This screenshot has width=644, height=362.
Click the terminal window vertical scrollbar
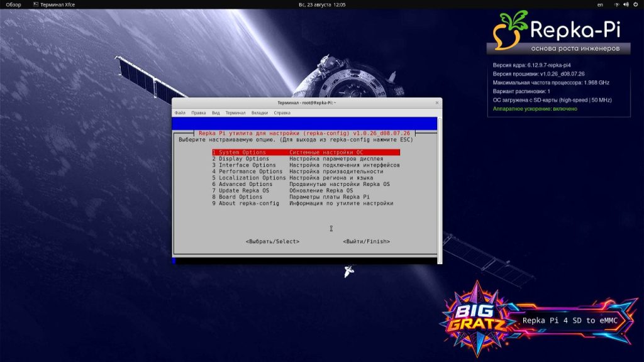click(x=440, y=190)
